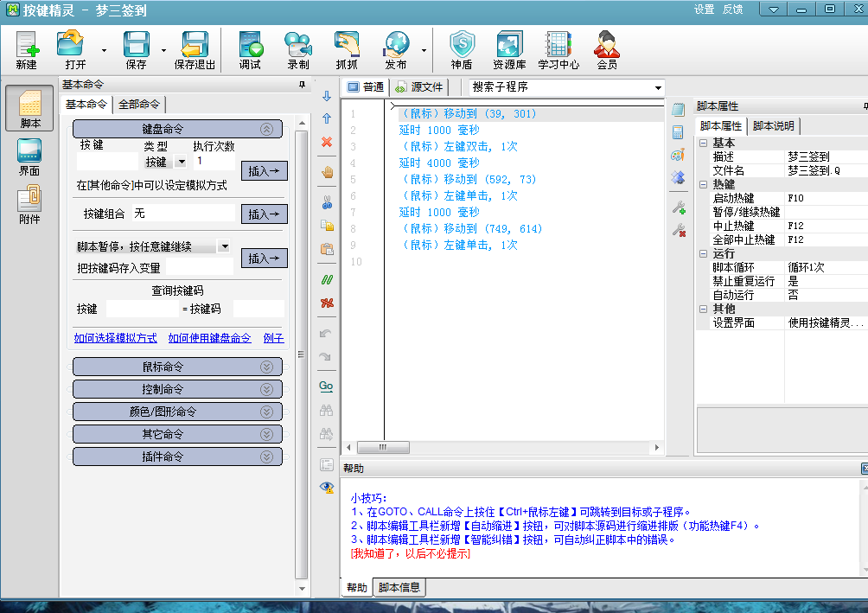
Task: Click the Go jump-to-line icon
Action: pos(326,386)
